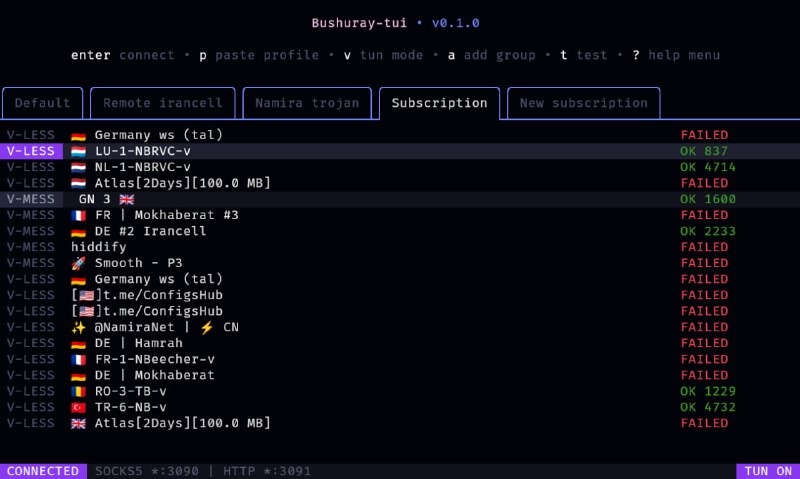Screen dimensions: 800x479
Task: Click the UK flag next to GN 3
Action: (127, 199)
